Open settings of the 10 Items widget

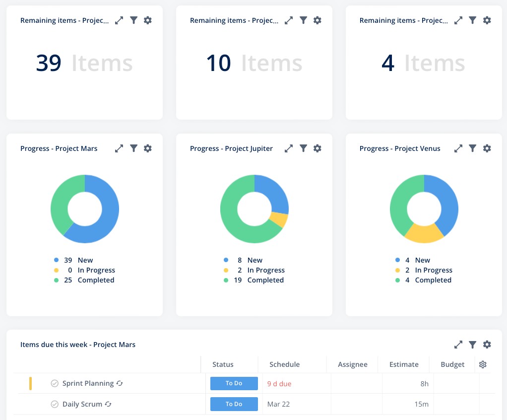click(317, 20)
